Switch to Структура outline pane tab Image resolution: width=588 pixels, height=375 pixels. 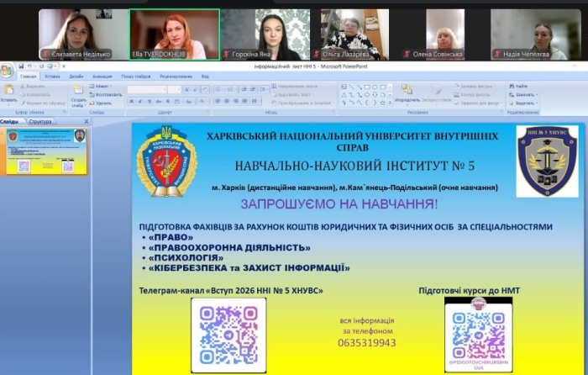click(40, 121)
